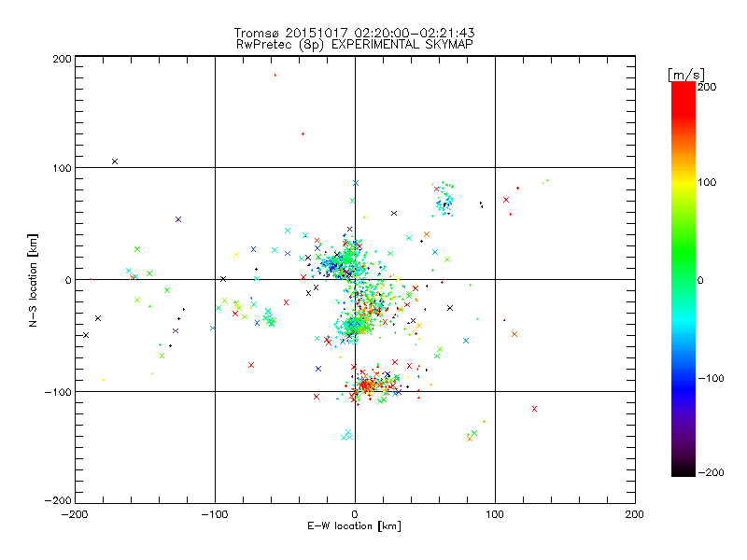Click the subtitle 'RwPretec (8p) EXPERIMENTAL SKYMAP'
Image resolution: width=747 pixels, height=560 pixels.
pos(354,45)
